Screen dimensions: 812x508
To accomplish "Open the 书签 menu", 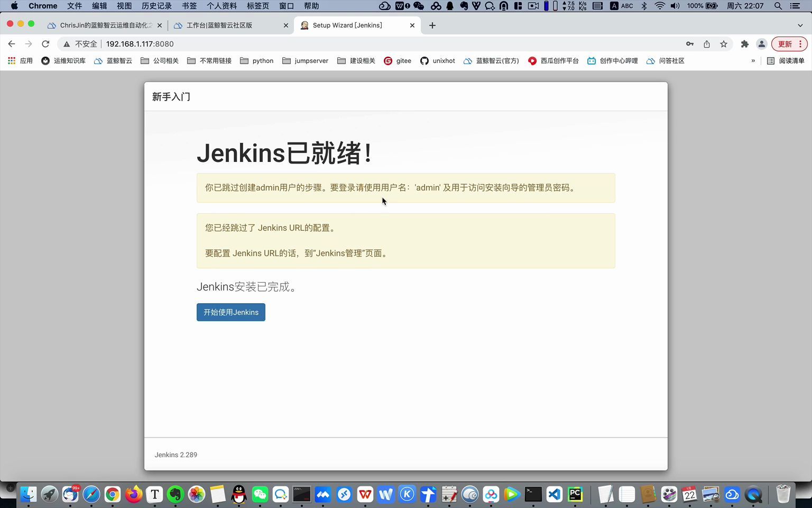I will (x=189, y=6).
